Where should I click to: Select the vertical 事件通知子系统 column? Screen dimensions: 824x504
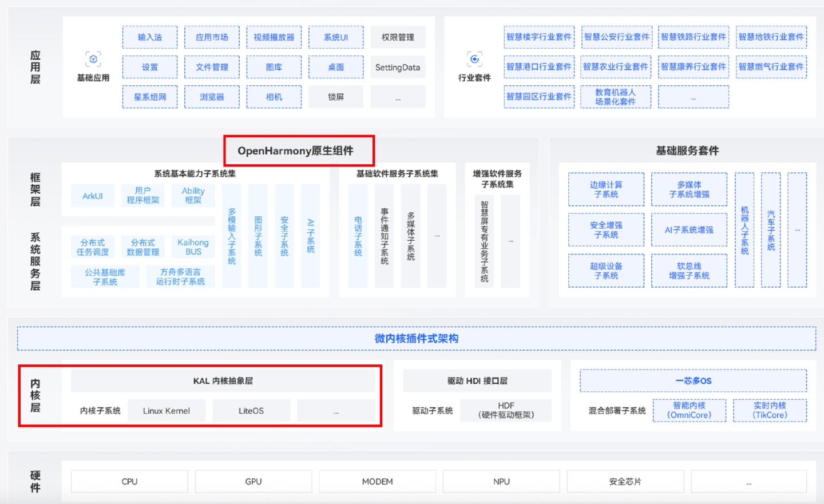point(385,236)
